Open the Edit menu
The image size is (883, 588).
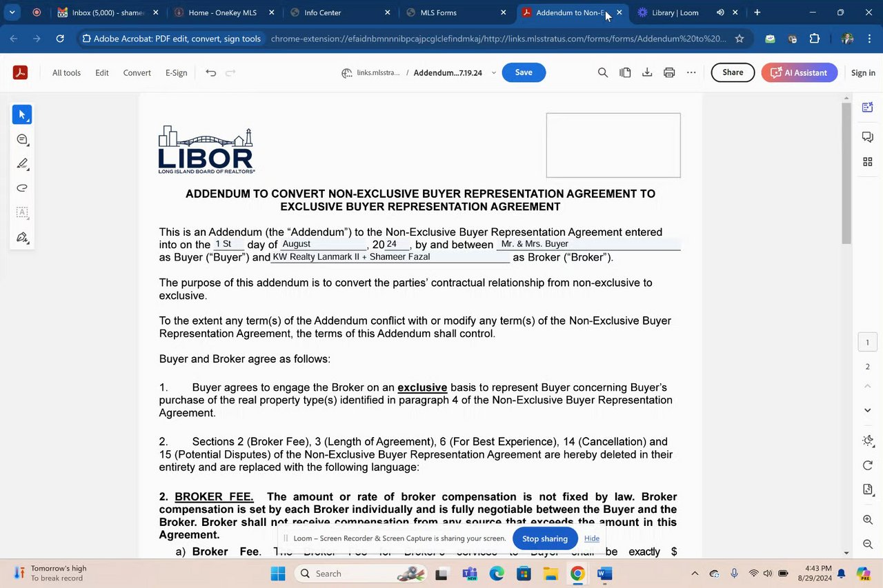coord(102,72)
